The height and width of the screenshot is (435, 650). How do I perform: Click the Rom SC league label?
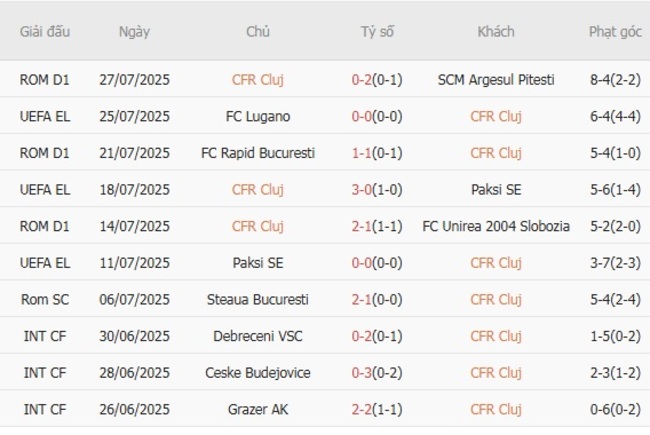click(x=44, y=299)
